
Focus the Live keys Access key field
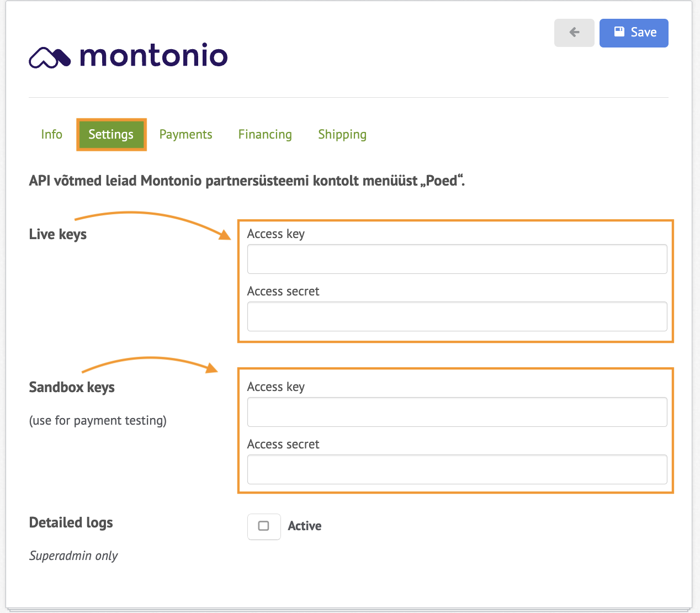[x=457, y=259]
